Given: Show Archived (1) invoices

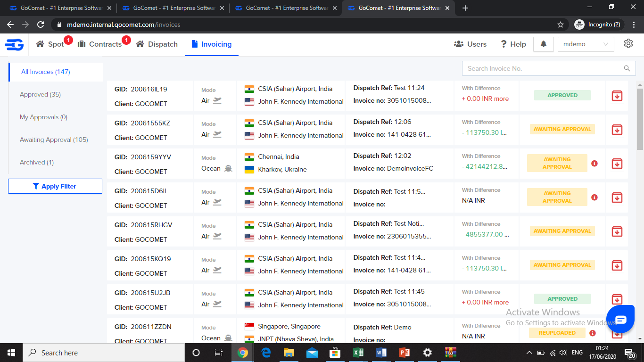Looking at the screenshot, I should coord(37,163).
